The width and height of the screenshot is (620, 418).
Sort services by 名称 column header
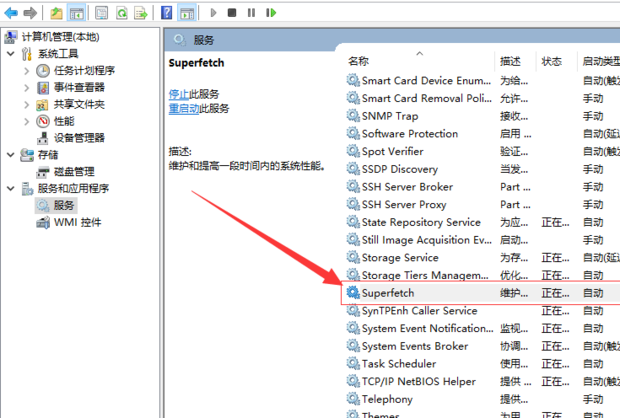(x=358, y=61)
